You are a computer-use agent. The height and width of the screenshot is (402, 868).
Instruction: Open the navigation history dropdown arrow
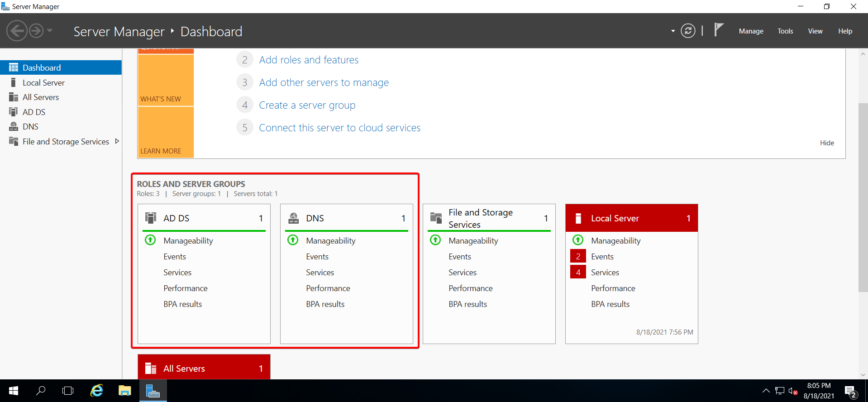point(50,31)
